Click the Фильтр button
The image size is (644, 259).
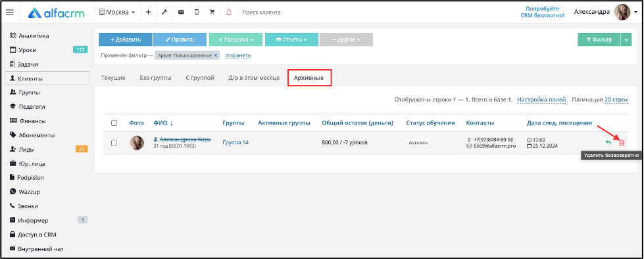(599, 40)
